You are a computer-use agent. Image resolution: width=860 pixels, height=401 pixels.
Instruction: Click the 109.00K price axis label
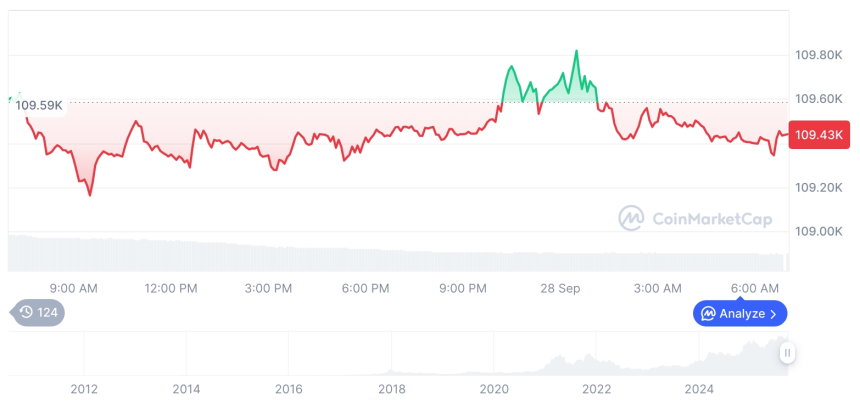point(818,231)
